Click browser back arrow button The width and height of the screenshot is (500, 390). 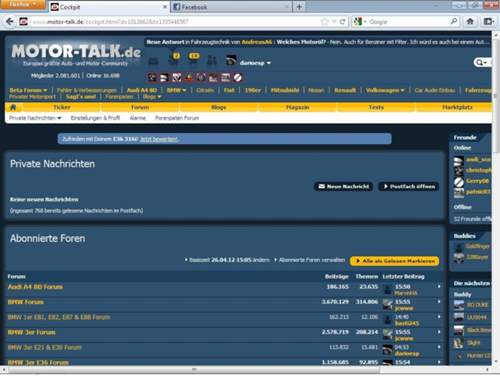point(10,22)
